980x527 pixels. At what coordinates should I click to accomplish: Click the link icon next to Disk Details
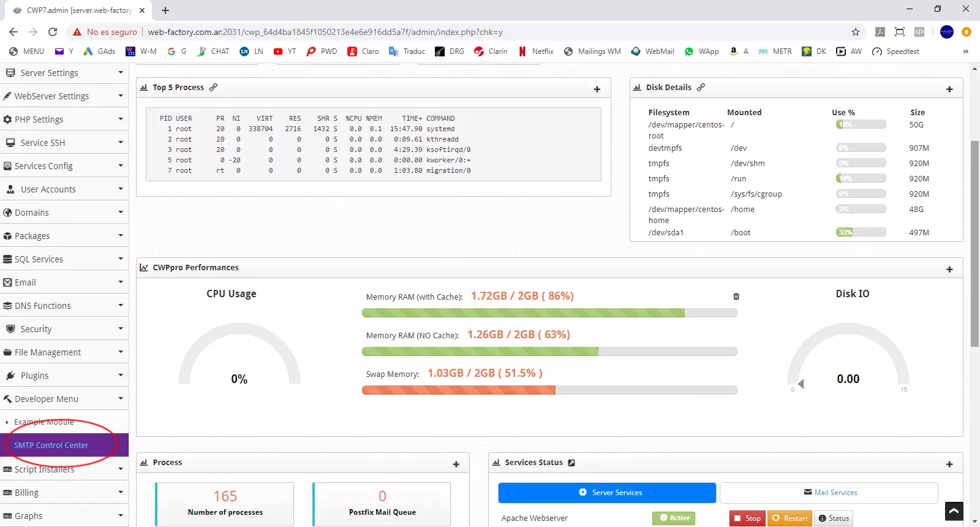pos(701,88)
